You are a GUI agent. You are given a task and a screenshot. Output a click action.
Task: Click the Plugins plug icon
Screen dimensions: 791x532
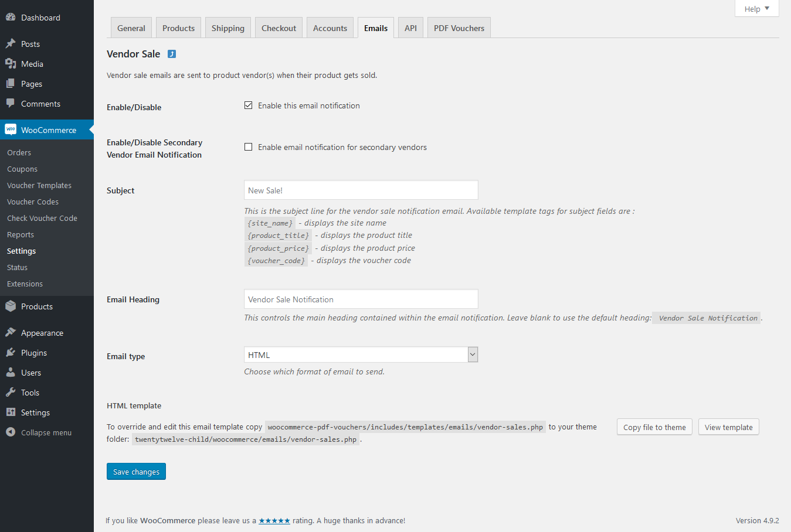tap(11, 353)
